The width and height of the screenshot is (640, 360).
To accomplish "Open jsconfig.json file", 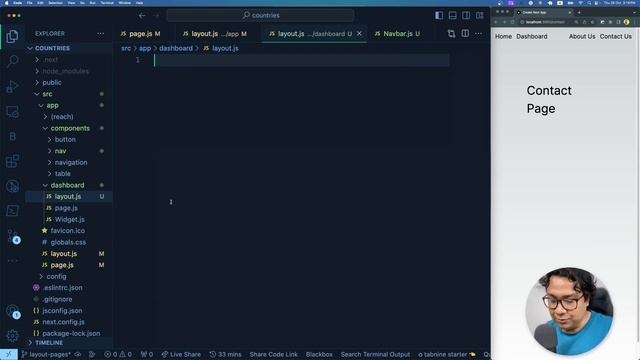I will (62, 311).
